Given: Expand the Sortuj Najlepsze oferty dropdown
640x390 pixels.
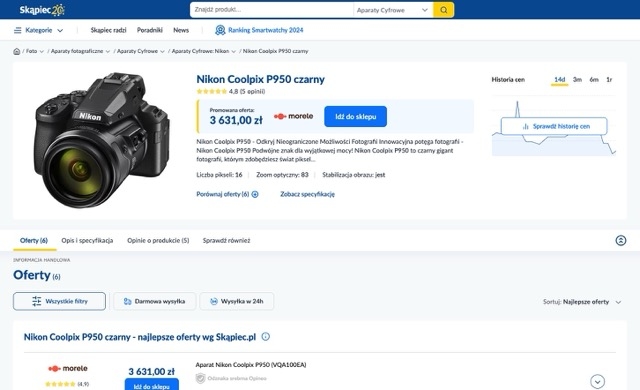Looking at the screenshot, I should coord(582,302).
